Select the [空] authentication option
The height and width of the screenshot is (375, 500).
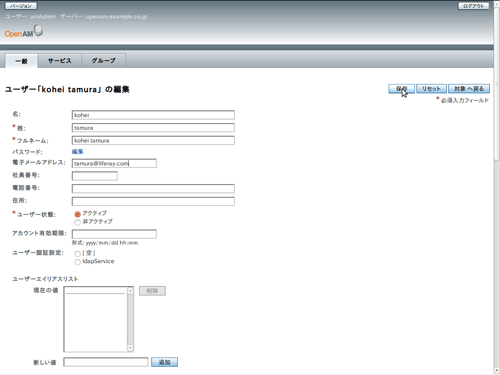(77, 254)
